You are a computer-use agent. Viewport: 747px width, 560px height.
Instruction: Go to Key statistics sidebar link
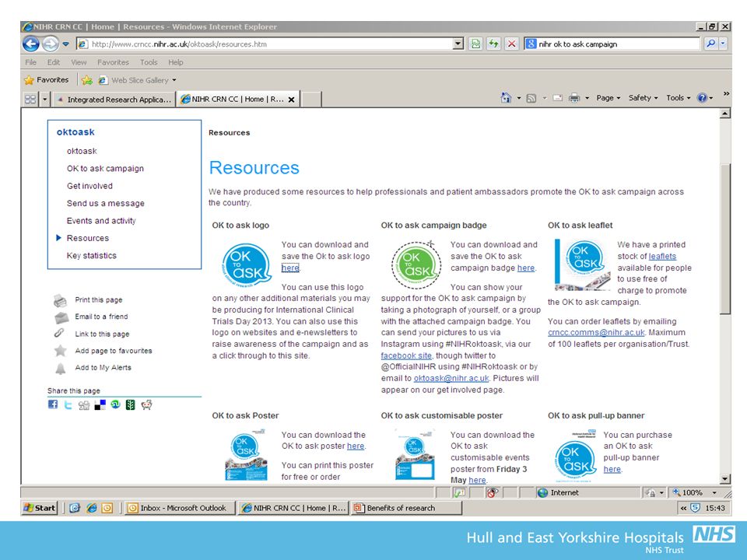92,256
